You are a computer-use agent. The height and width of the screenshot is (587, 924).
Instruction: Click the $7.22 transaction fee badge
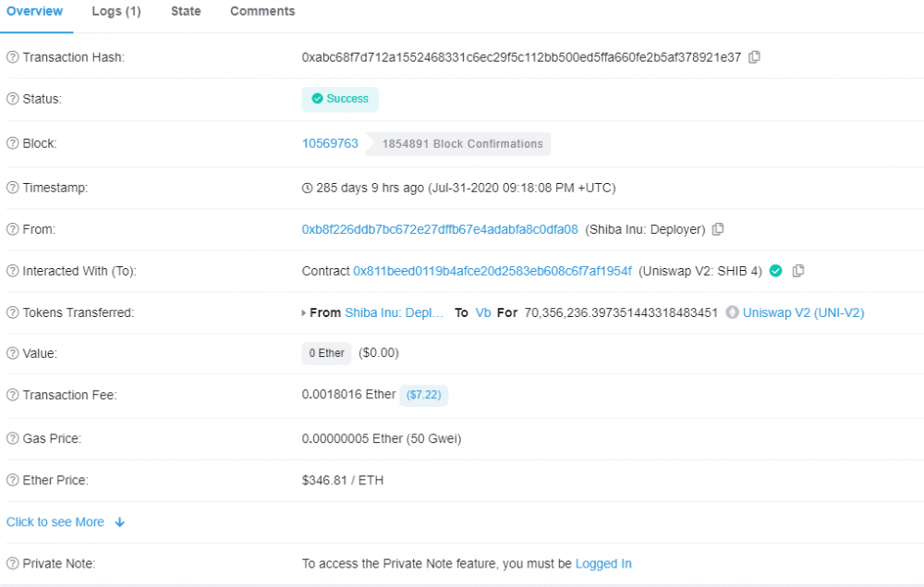pyautogui.click(x=423, y=395)
